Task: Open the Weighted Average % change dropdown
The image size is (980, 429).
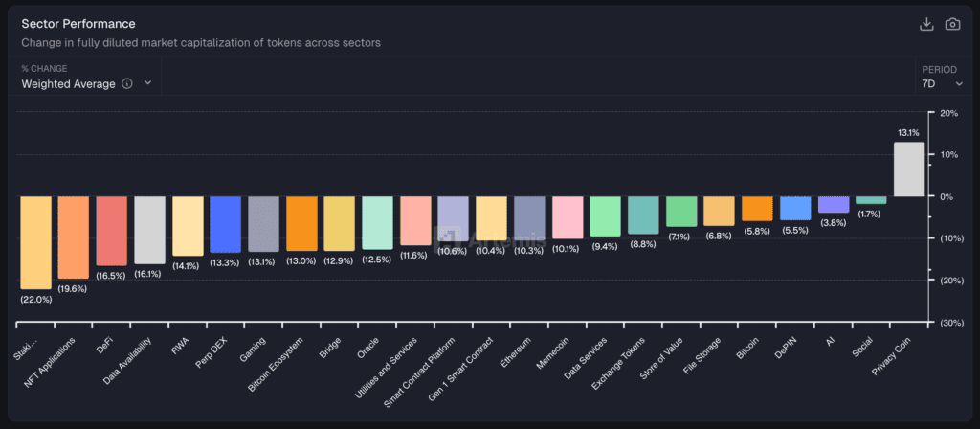Action: click(x=87, y=84)
